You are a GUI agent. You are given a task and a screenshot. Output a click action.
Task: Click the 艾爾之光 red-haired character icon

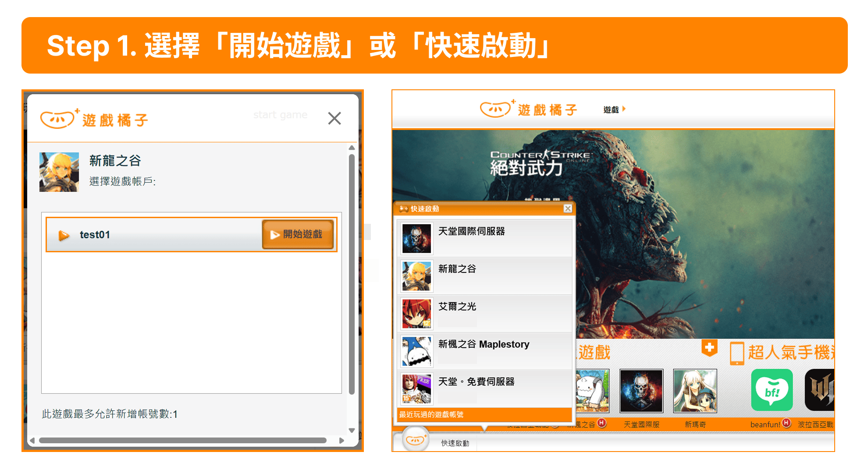tap(416, 314)
